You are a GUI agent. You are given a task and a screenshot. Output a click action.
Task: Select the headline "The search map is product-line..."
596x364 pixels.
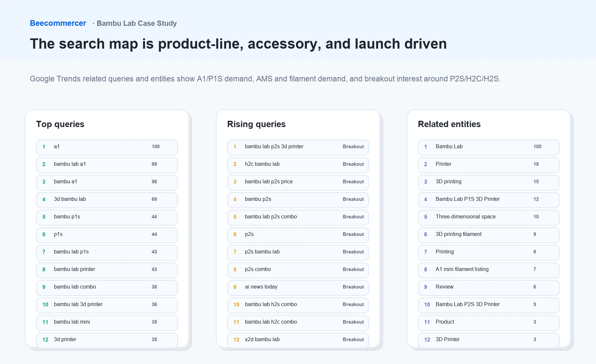tap(238, 44)
